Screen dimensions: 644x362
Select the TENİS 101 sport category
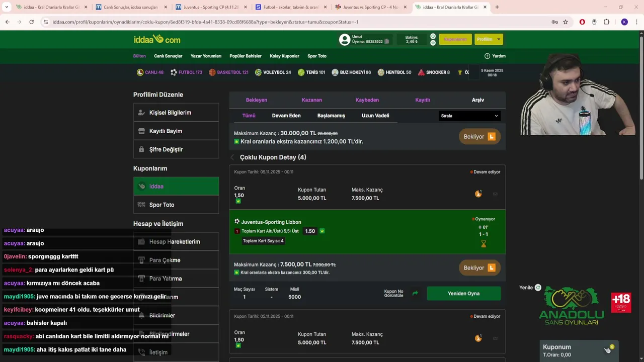(x=311, y=72)
